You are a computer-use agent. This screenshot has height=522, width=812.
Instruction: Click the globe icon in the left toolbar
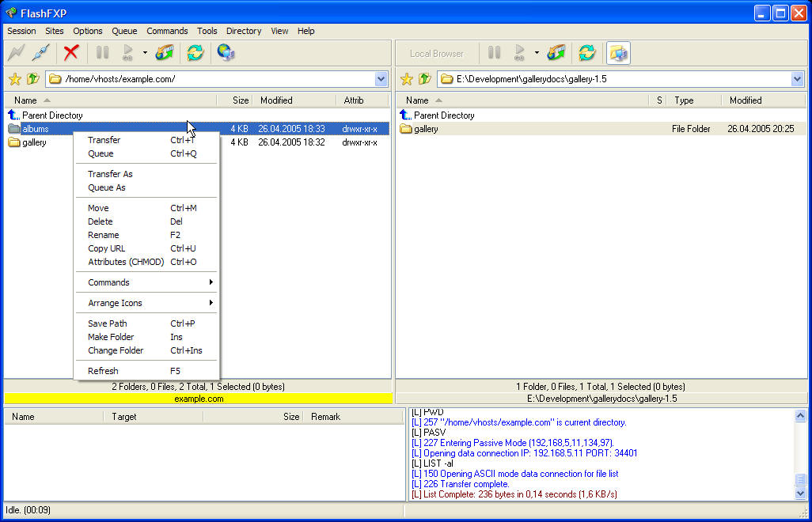coord(226,53)
